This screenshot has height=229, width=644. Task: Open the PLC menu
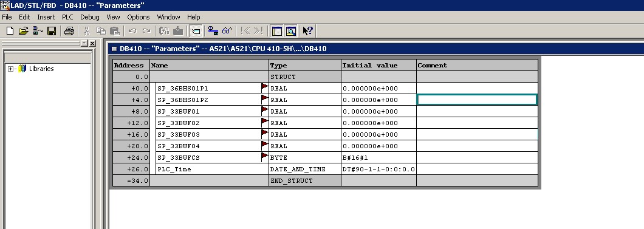(67, 17)
